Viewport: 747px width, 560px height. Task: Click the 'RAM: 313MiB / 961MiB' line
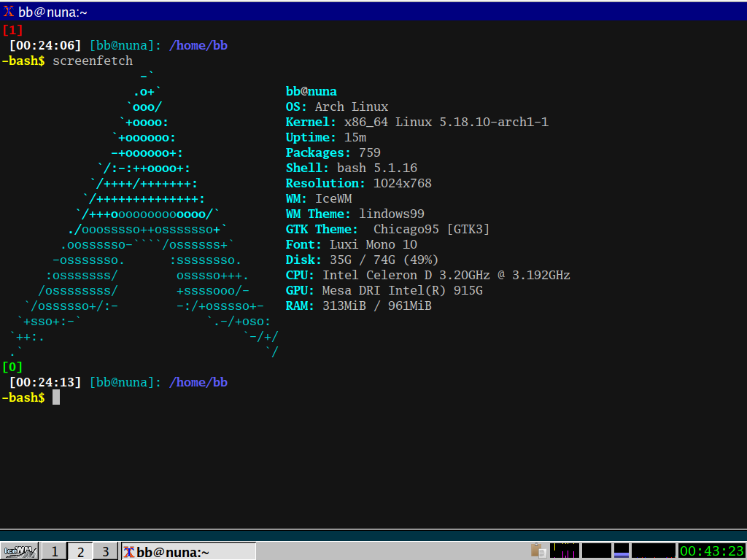click(x=359, y=306)
